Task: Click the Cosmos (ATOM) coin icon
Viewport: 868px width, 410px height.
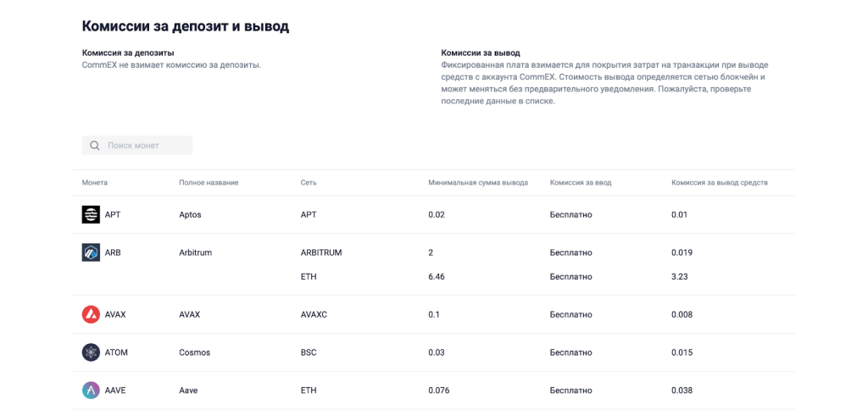Action: click(x=91, y=352)
